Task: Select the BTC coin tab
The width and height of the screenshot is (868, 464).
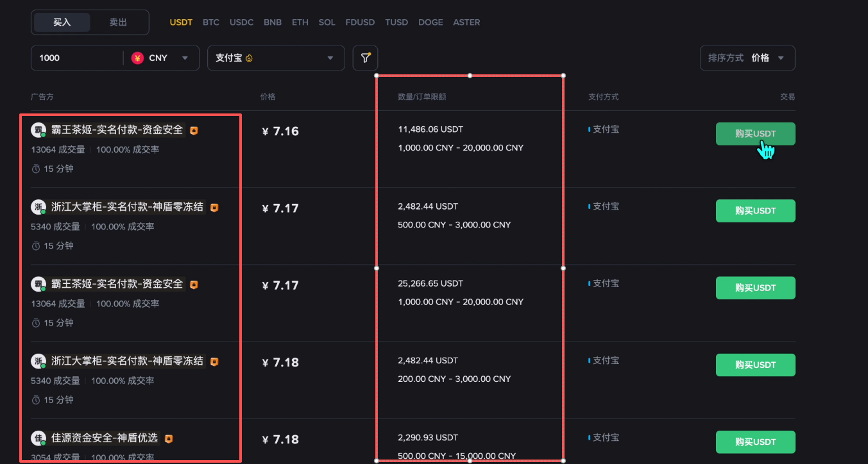Action: click(211, 22)
